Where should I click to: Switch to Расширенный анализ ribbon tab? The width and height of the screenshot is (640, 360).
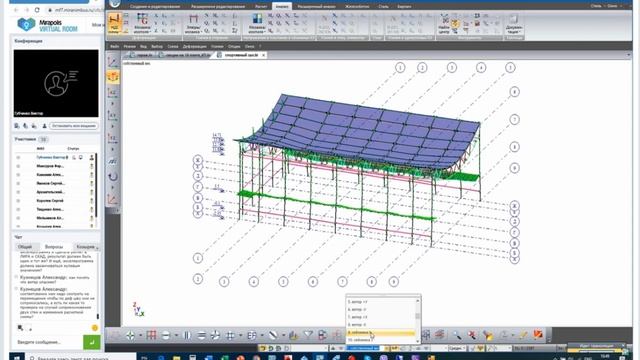point(316,7)
